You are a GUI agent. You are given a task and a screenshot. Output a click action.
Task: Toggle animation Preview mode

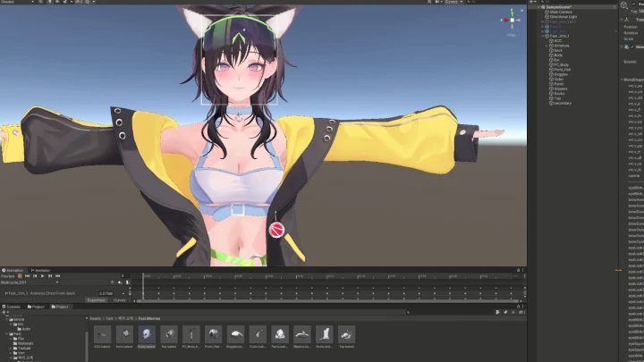7,276
